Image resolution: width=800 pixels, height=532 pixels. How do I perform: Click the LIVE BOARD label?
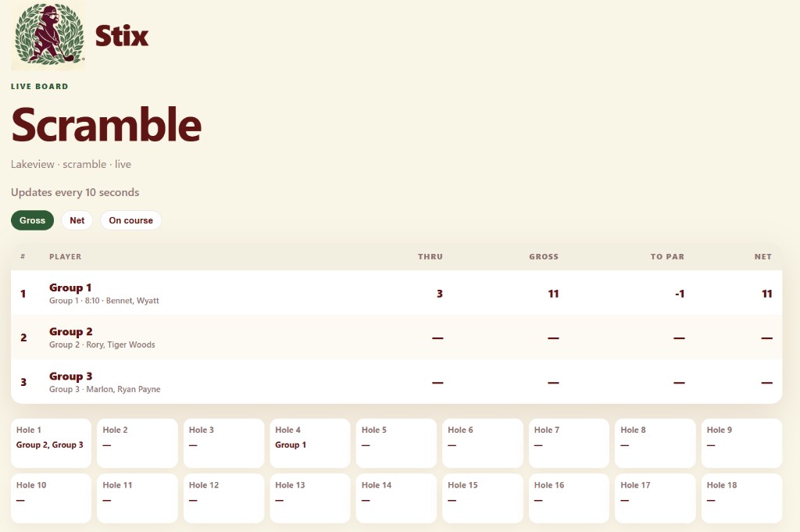(39, 86)
